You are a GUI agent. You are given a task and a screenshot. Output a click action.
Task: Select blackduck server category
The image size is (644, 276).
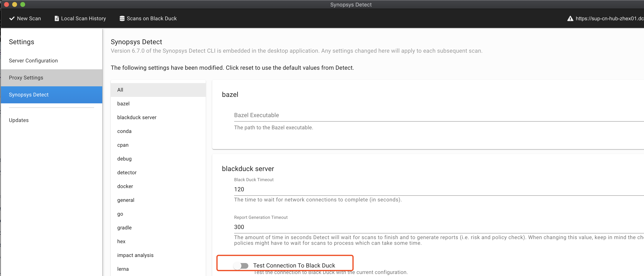tap(137, 117)
